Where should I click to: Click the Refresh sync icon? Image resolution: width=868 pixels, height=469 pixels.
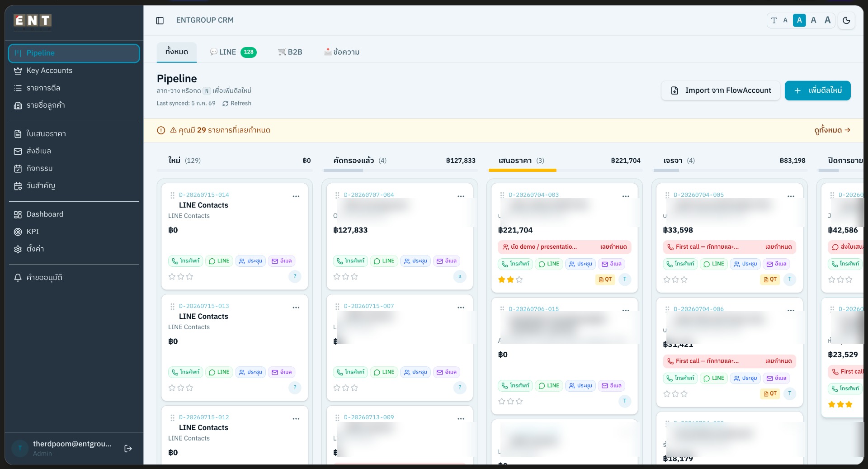[225, 104]
